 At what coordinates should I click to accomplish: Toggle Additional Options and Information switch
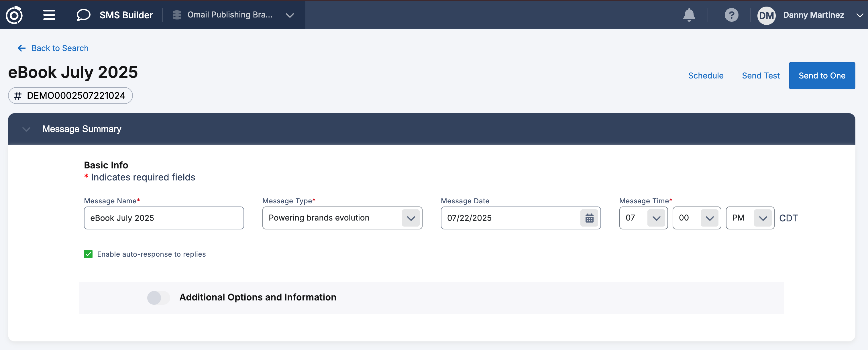click(158, 298)
